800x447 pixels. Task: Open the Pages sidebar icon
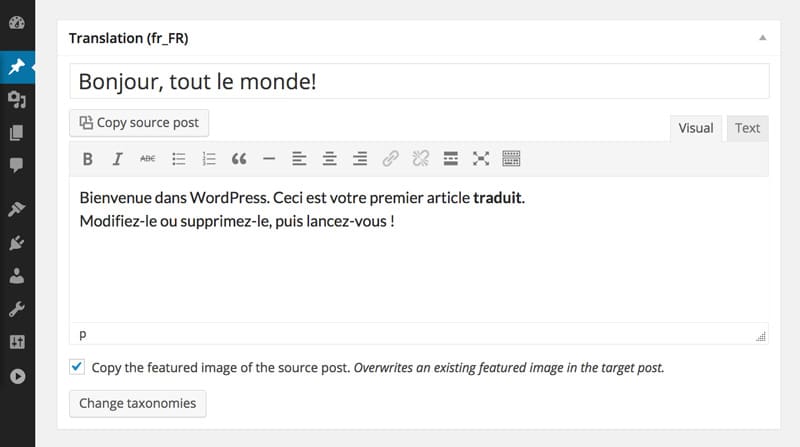tap(16, 133)
